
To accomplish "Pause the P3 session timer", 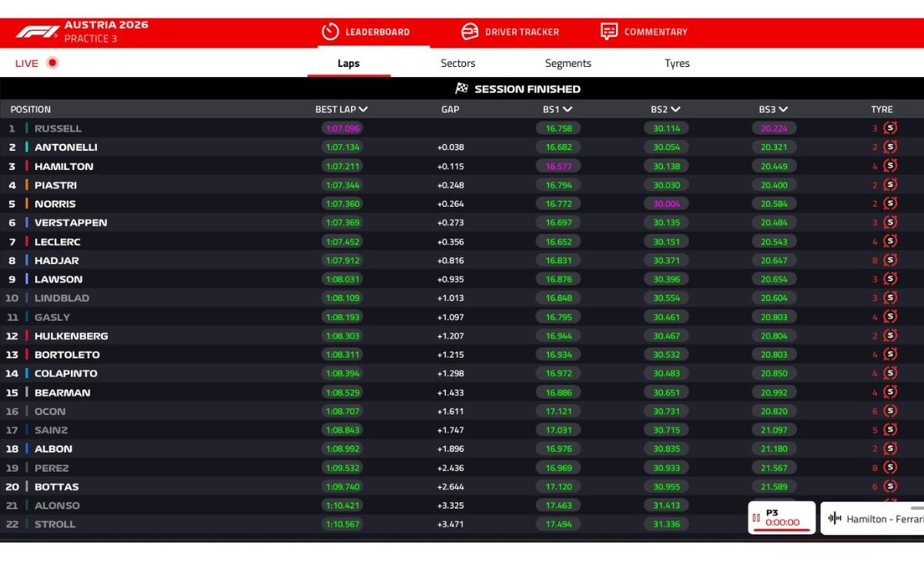I will pyautogui.click(x=756, y=518).
